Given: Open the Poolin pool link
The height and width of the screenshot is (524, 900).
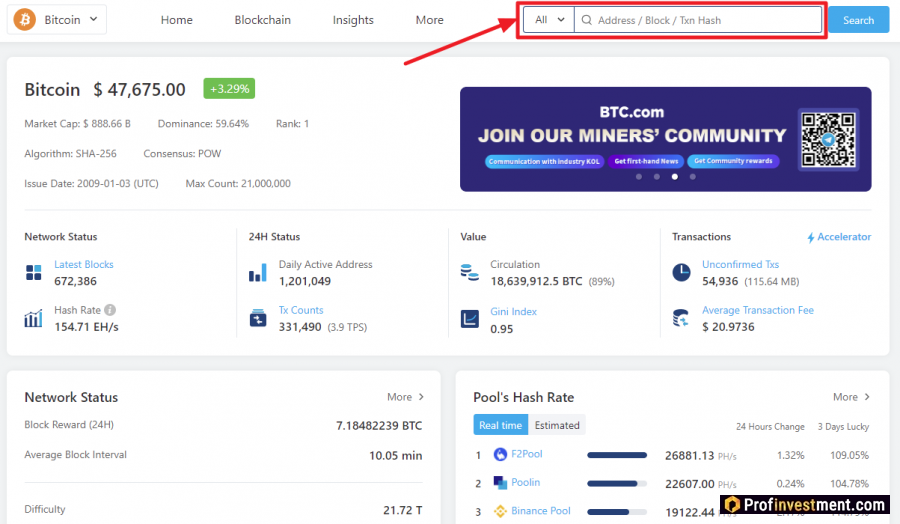Looking at the screenshot, I should [525, 482].
